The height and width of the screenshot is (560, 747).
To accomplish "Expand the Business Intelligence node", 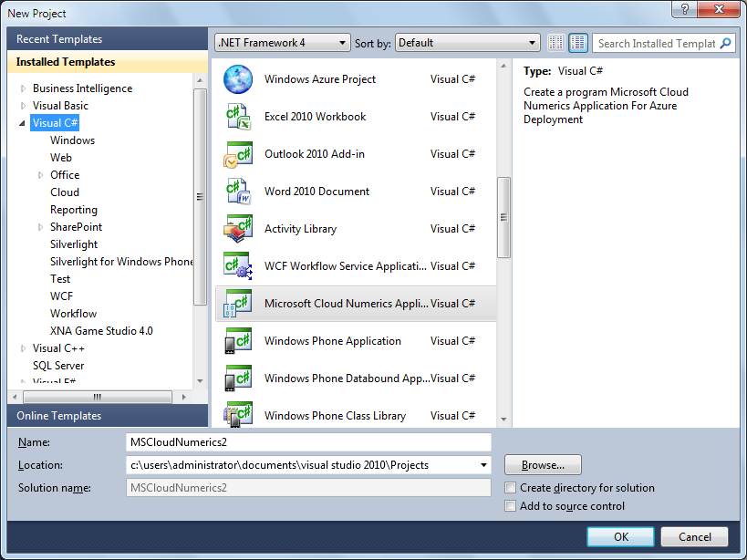I will coord(23,88).
